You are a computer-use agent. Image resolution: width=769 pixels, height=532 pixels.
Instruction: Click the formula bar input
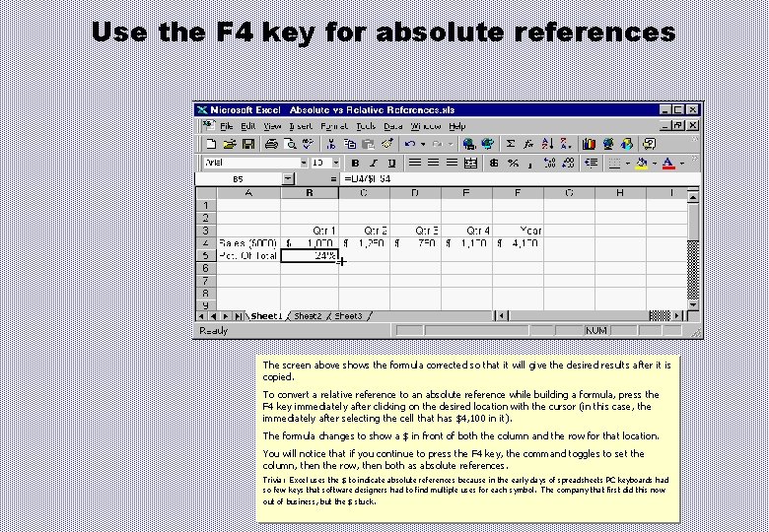point(520,179)
